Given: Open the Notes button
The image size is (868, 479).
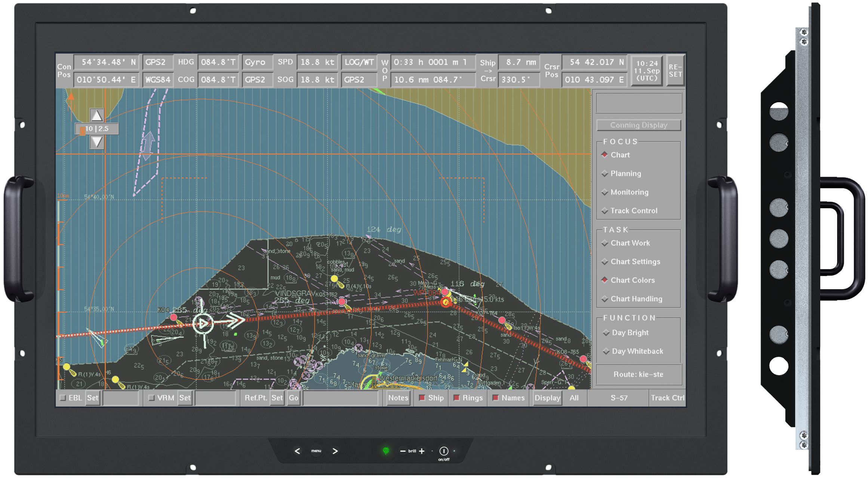Looking at the screenshot, I should click(x=398, y=398).
